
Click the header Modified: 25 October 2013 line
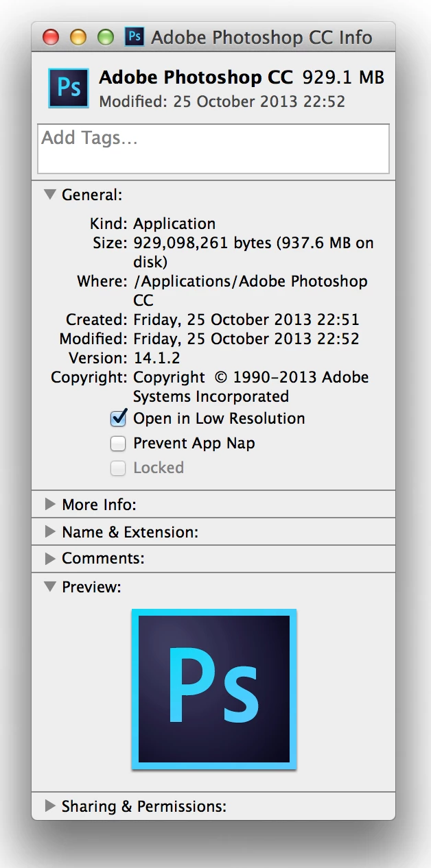click(x=222, y=102)
